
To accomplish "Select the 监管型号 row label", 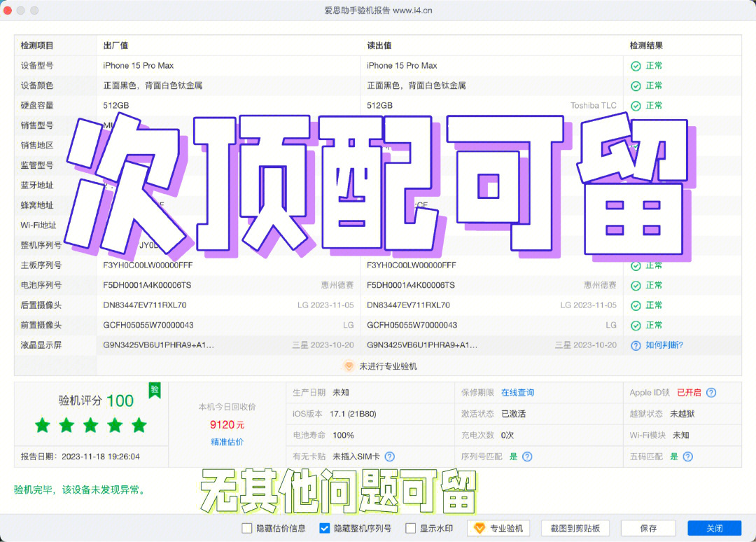I will pyautogui.click(x=37, y=165).
